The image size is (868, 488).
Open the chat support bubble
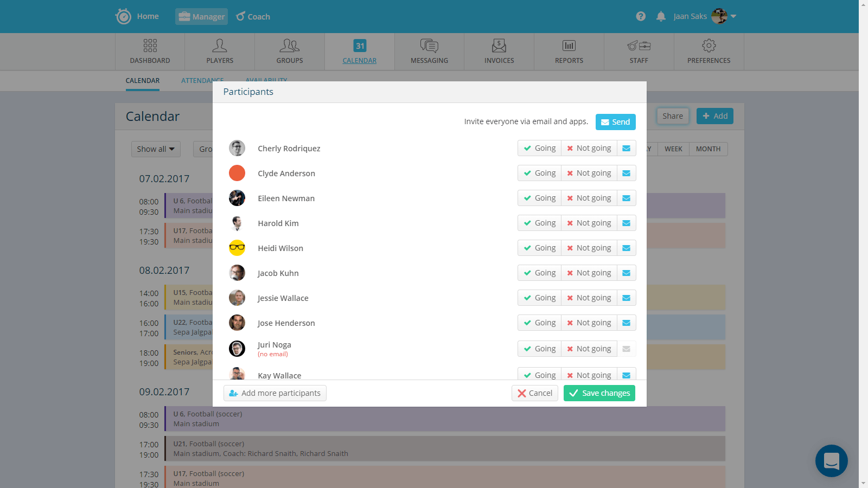coord(831,461)
